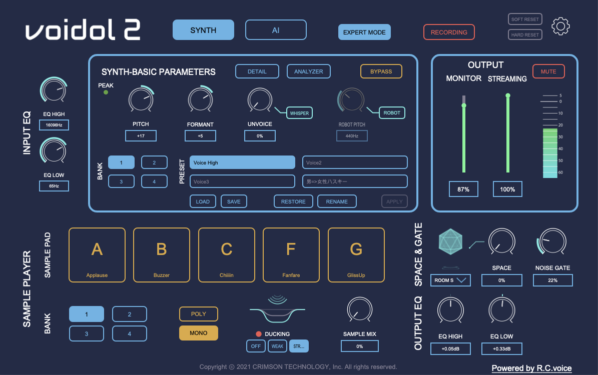The height and width of the screenshot is (375, 598).
Task: Click the PITCH knob
Action: point(141,99)
